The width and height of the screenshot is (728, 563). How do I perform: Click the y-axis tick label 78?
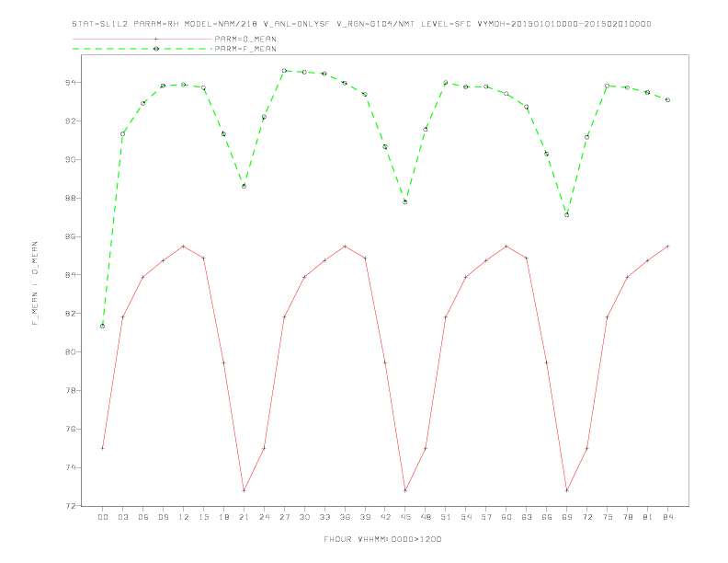pyautogui.click(x=71, y=391)
